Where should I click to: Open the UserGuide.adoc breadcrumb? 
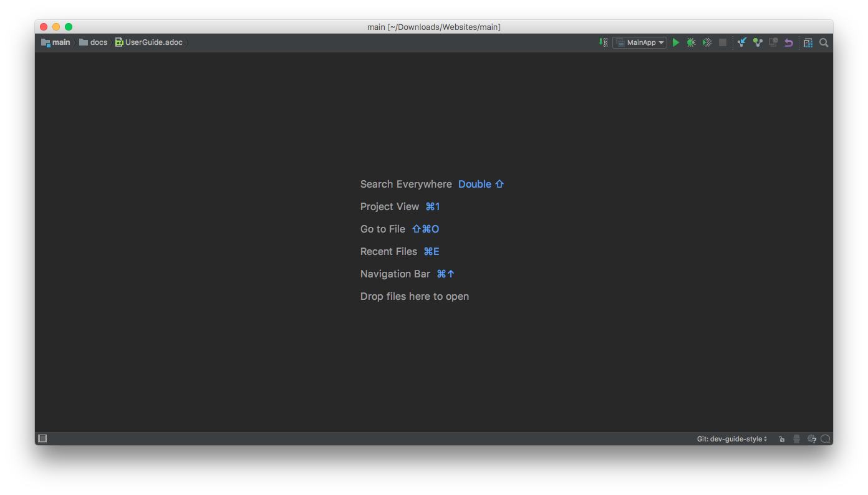point(149,42)
